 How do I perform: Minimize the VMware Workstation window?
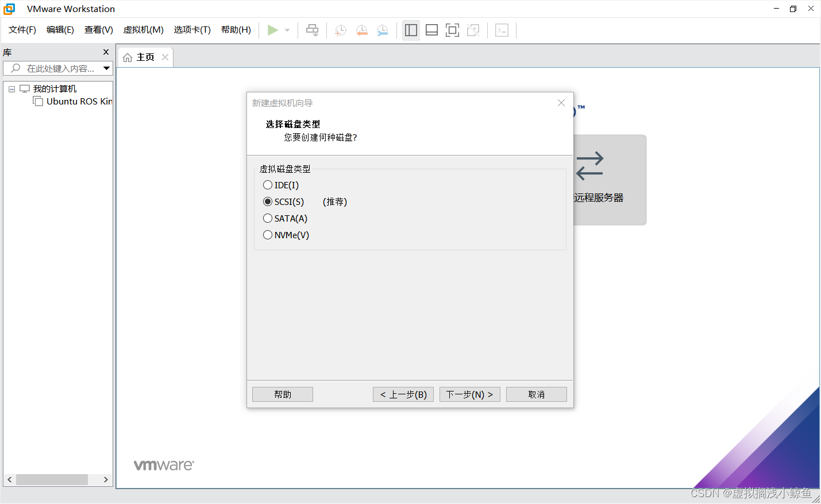[x=776, y=9]
